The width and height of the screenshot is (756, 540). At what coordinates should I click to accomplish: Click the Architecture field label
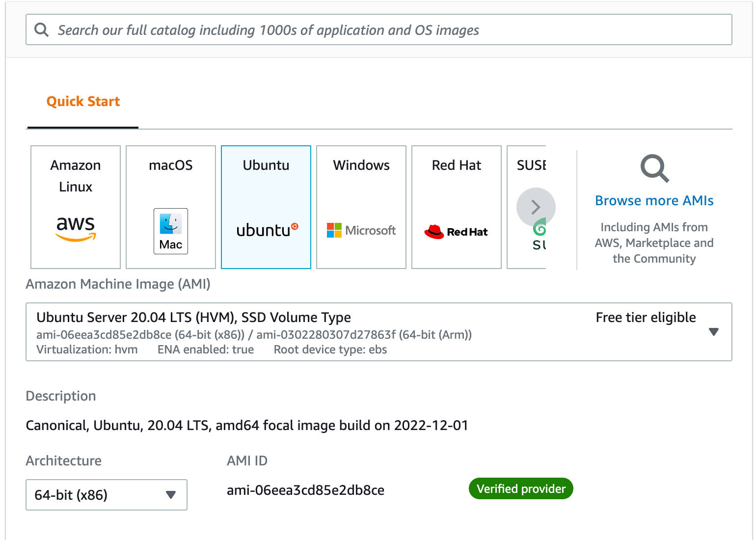click(x=63, y=461)
